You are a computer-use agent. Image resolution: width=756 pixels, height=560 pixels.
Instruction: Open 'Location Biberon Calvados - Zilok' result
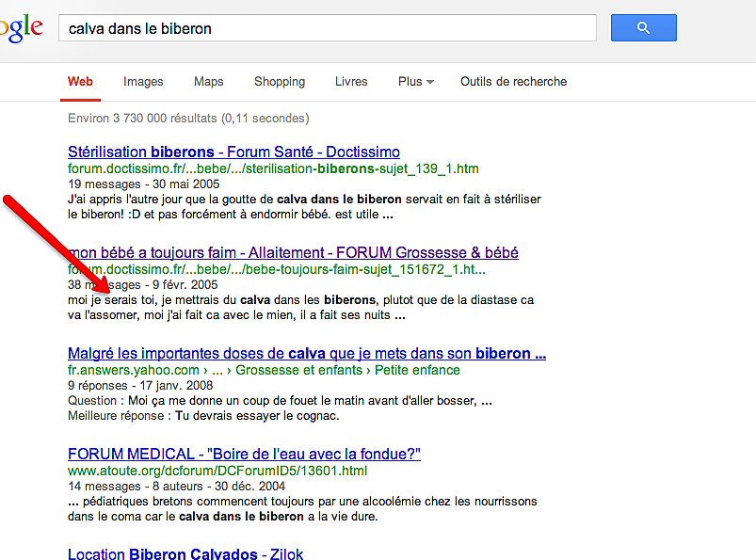185,553
